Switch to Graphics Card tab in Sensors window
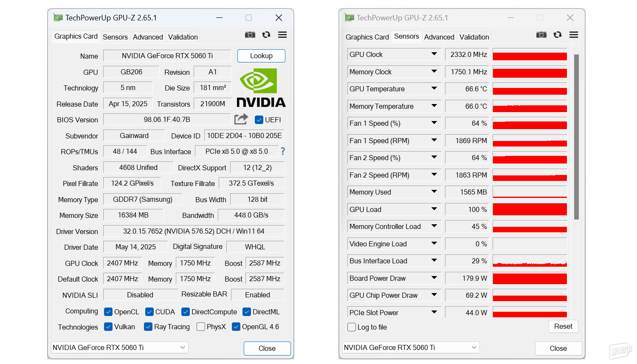This screenshot has height=364, width=637. coord(367,37)
